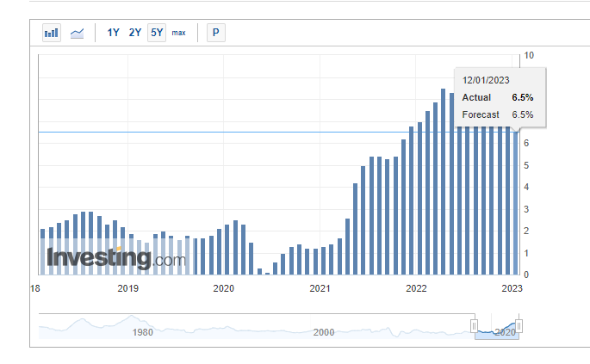Click the navigator timeline near 2000
The width and height of the screenshot is (590, 364).
point(324,332)
